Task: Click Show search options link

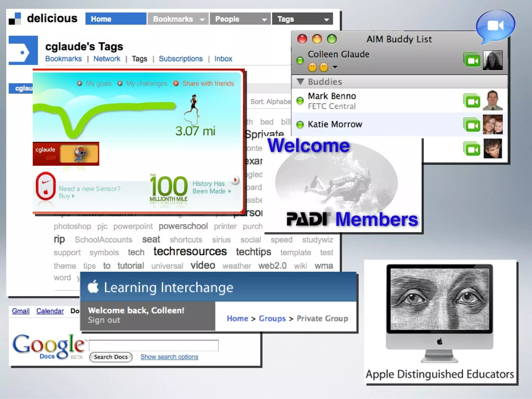Action: pyautogui.click(x=169, y=357)
